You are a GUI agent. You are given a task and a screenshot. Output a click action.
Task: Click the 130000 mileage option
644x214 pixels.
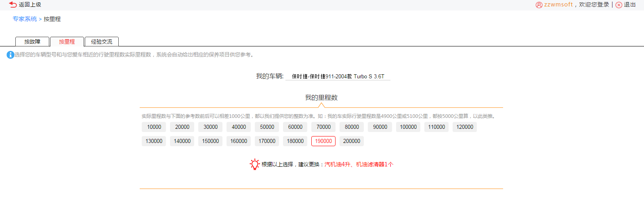pos(154,141)
